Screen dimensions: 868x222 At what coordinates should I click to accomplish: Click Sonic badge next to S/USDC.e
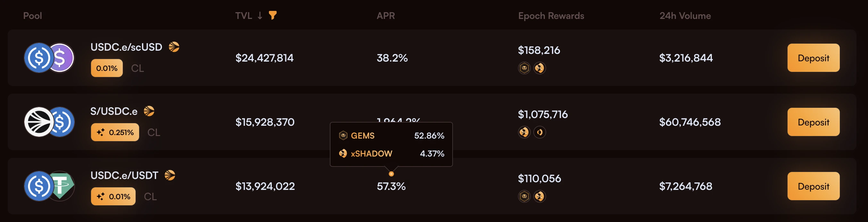click(x=149, y=111)
